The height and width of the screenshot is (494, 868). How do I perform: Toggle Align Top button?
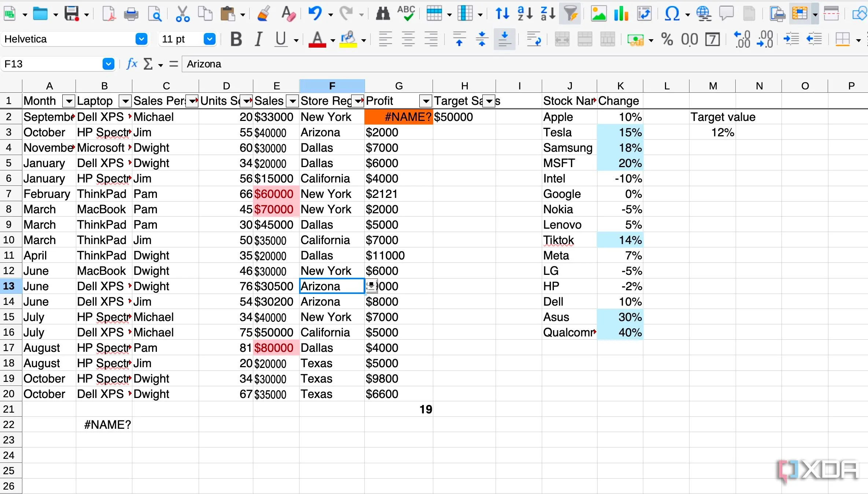[459, 39]
